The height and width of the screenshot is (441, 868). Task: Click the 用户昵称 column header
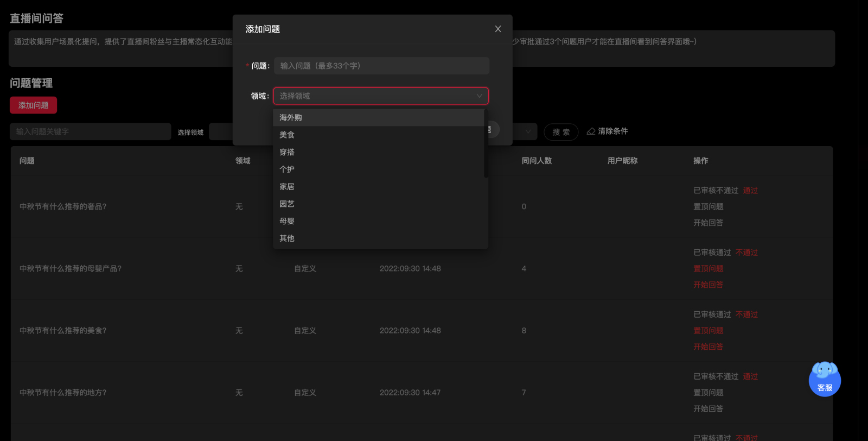622,161
